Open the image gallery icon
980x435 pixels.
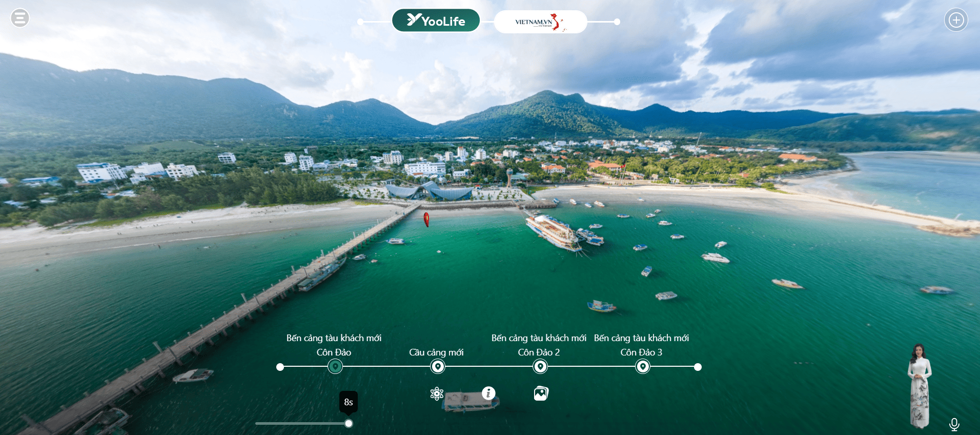click(541, 393)
